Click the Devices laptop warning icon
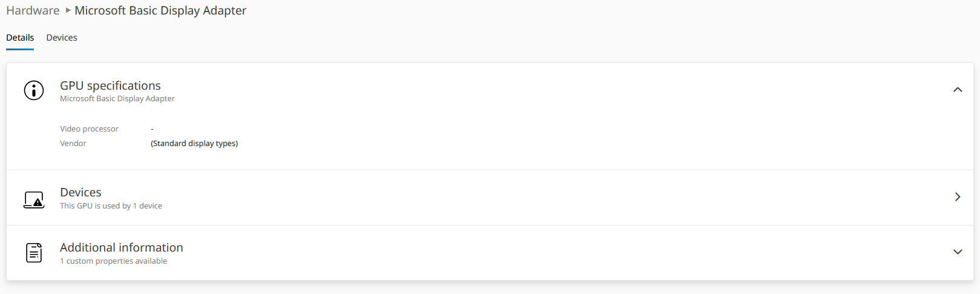The height and width of the screenshot is (294, 980). (34, 199)
